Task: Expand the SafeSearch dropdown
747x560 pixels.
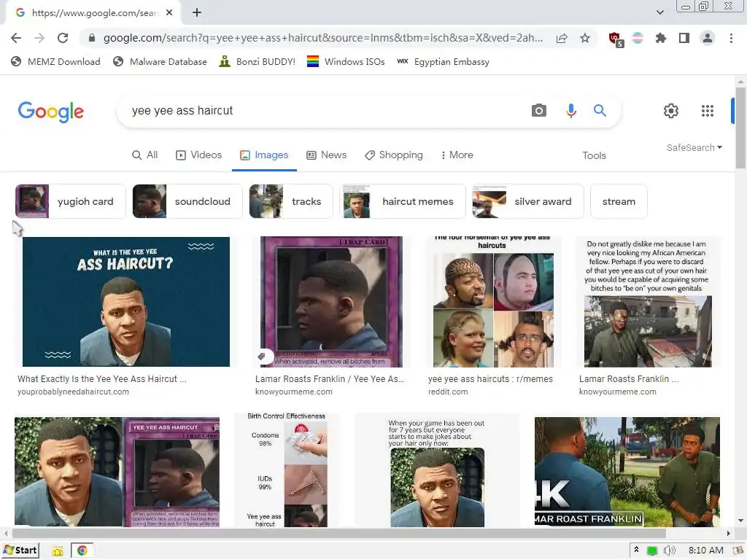Action: coord(694,147)
